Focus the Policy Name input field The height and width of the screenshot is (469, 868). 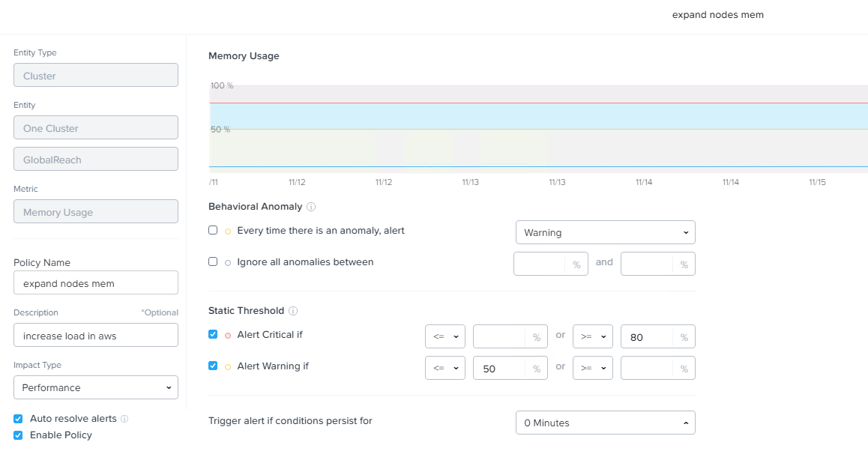pyautogui.click(x=96, y=282)
